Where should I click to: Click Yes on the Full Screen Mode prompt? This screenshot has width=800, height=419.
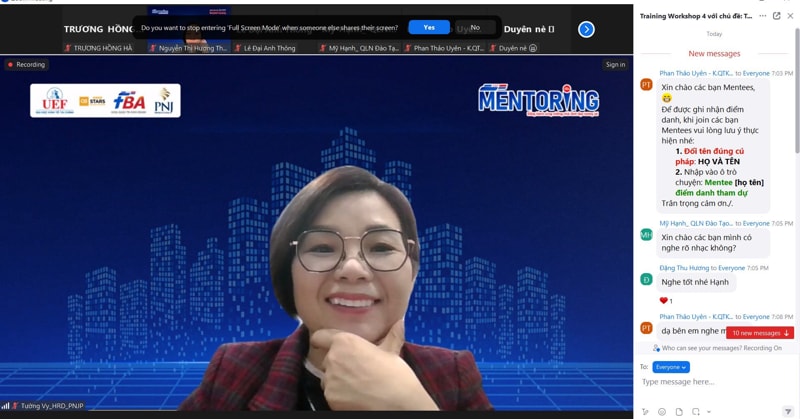point(428,28)
